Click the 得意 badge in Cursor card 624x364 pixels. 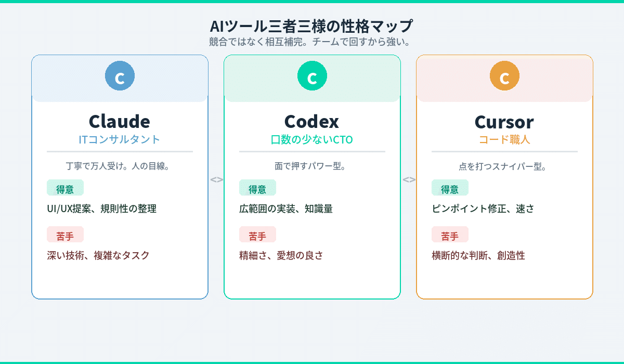click(x=450, y=188)
